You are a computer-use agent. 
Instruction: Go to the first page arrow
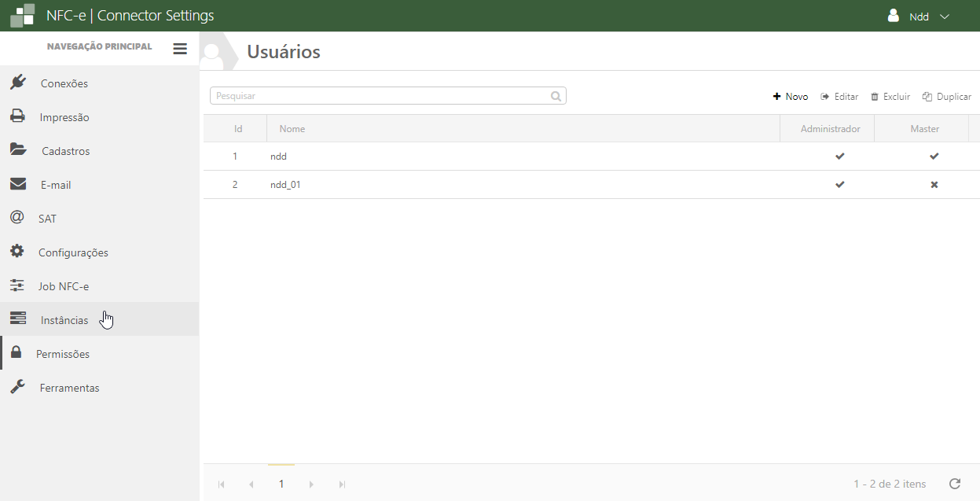222,484
